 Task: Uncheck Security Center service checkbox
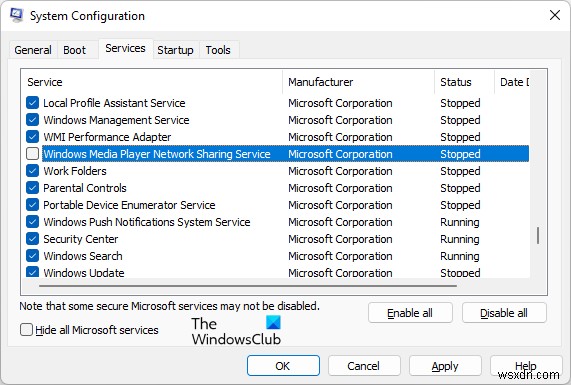click(x=32, y=239)
